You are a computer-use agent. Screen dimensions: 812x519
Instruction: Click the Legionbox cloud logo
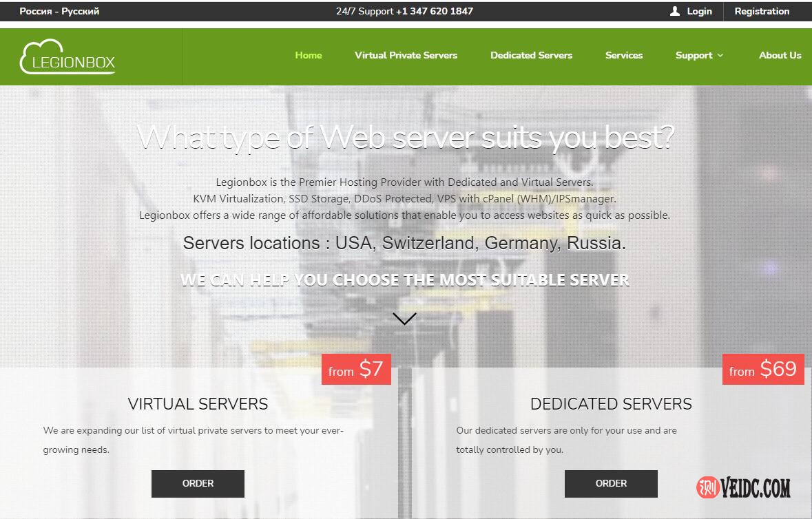[67, 57]
